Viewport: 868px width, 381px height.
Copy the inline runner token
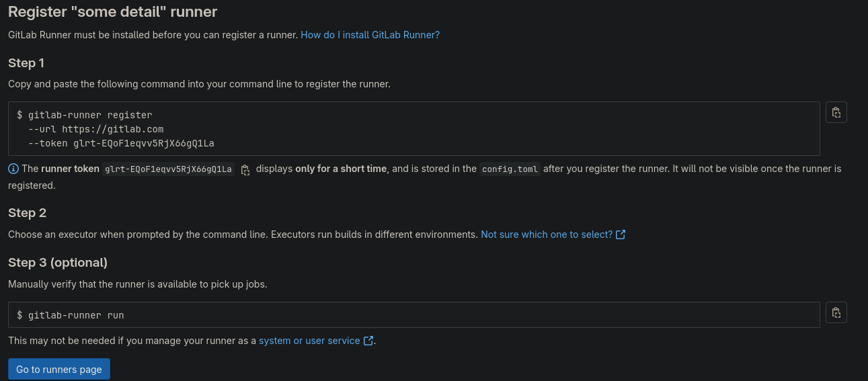coord(245,169)
